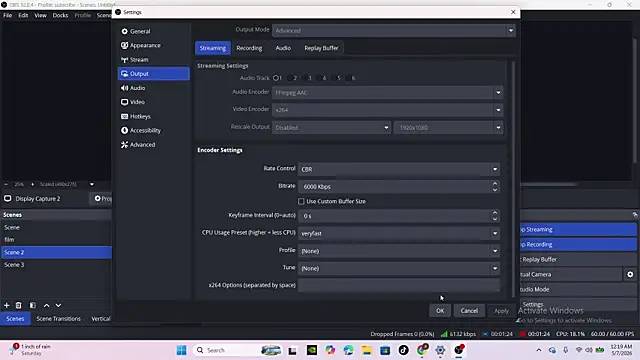The image size is (640, 360).
Task: Open TikTok app in taskbar
Action: pos(403,350)
